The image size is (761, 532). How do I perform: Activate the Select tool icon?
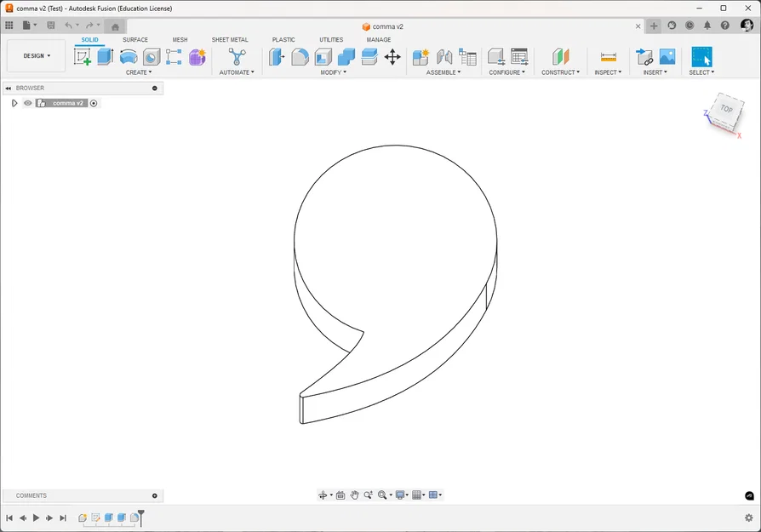coord(701,57)
